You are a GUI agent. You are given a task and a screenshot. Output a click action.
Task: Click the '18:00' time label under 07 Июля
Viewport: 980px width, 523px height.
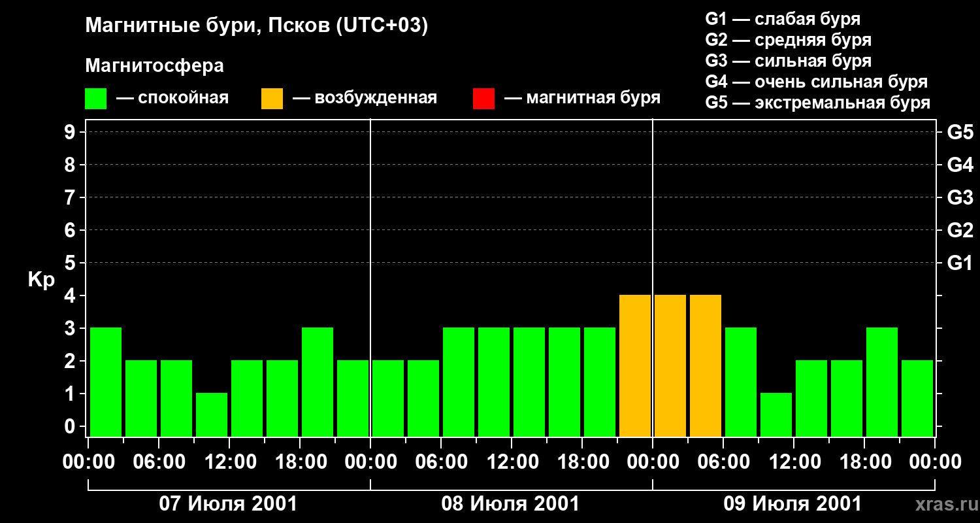point(300,462)
